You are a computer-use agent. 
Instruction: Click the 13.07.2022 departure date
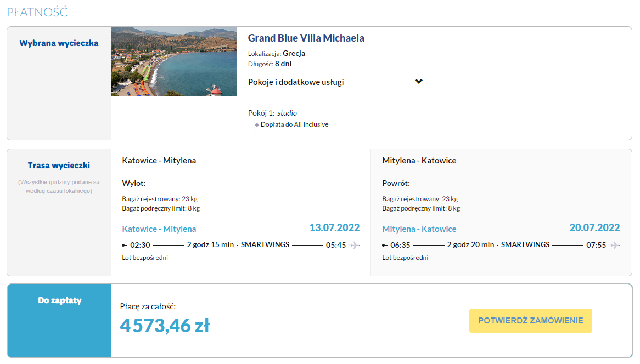(x=334, y=228)
